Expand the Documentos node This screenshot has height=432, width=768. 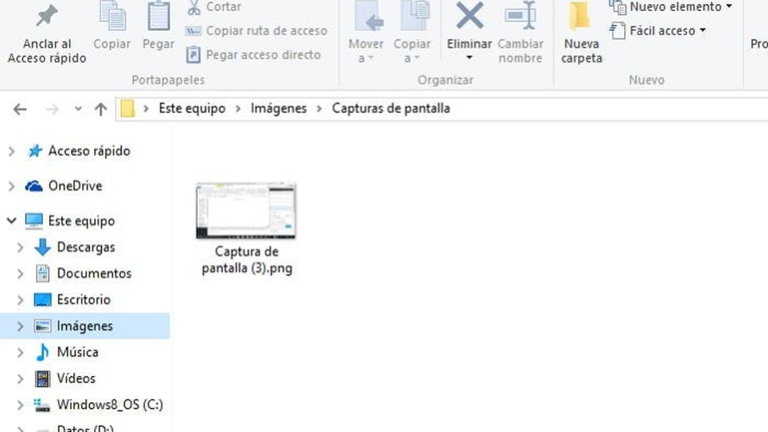click(20, 274)
